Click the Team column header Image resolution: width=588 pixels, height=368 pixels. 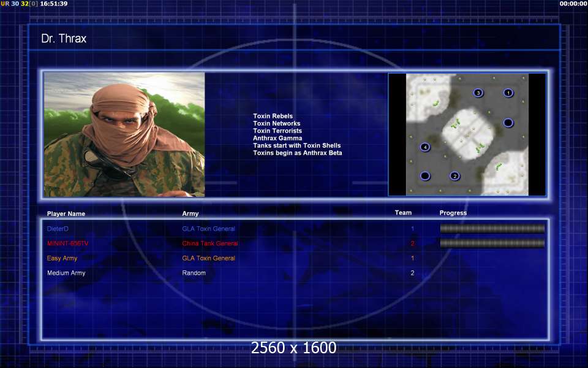click(x=403, y=213)
